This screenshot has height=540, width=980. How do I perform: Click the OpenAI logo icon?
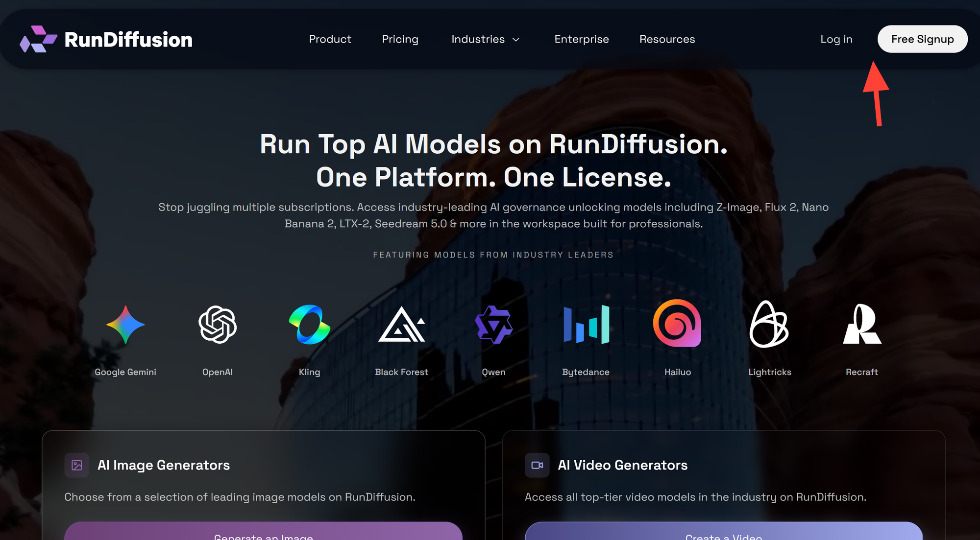pyautogui.click(x=217, y=324)
